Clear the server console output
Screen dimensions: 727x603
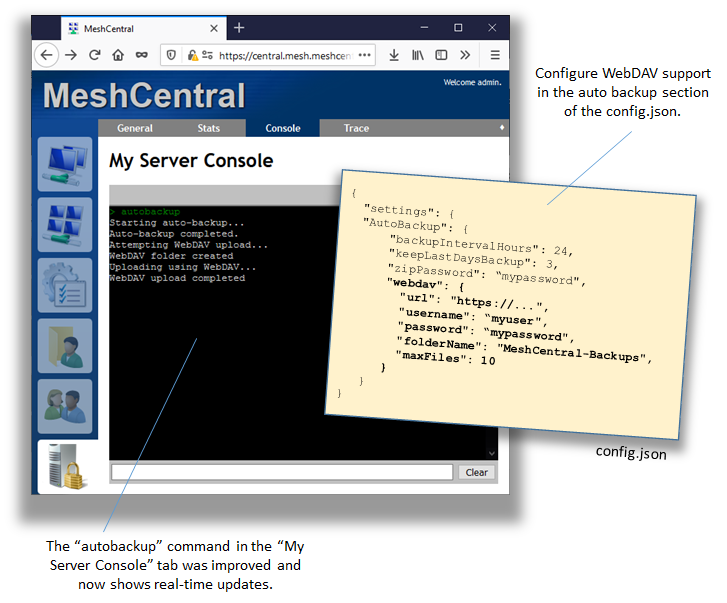click(477, 472)
